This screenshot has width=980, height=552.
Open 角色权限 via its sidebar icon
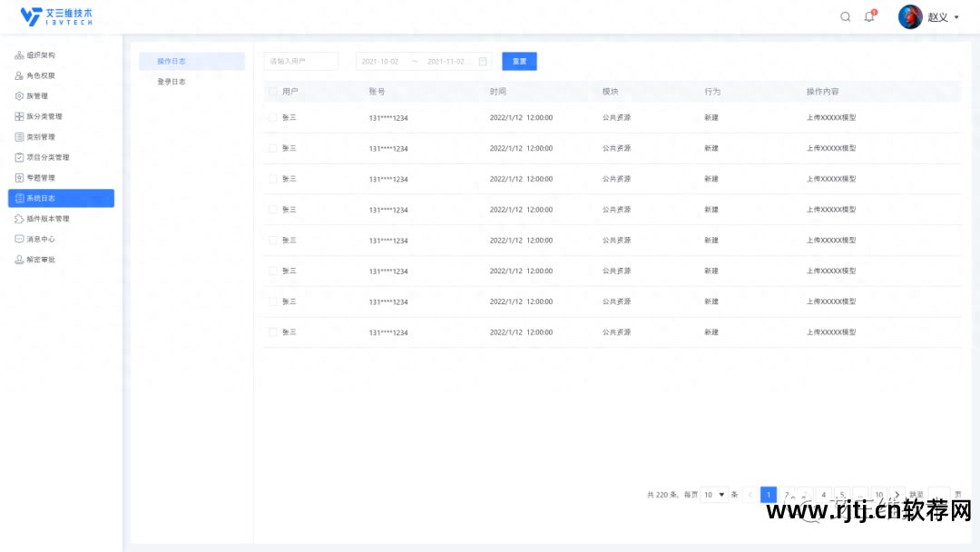(19, 75)
